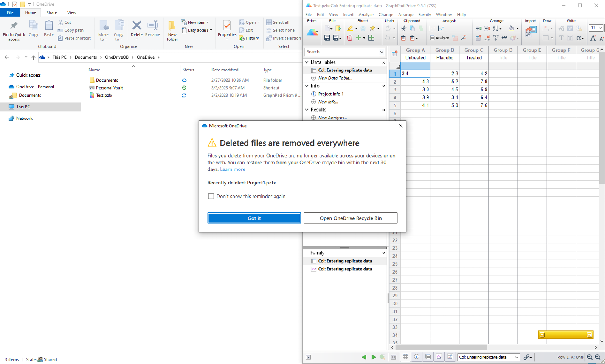The image size is (605, 364).
Task: Click the Learn more link
Action: pos(233,169)
